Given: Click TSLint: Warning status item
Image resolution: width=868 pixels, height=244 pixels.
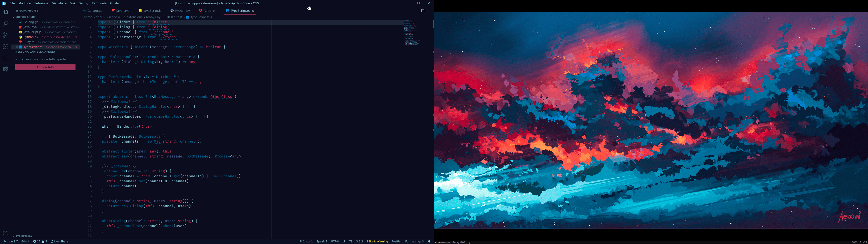Looking at the screenshot, I should (377, 242).
